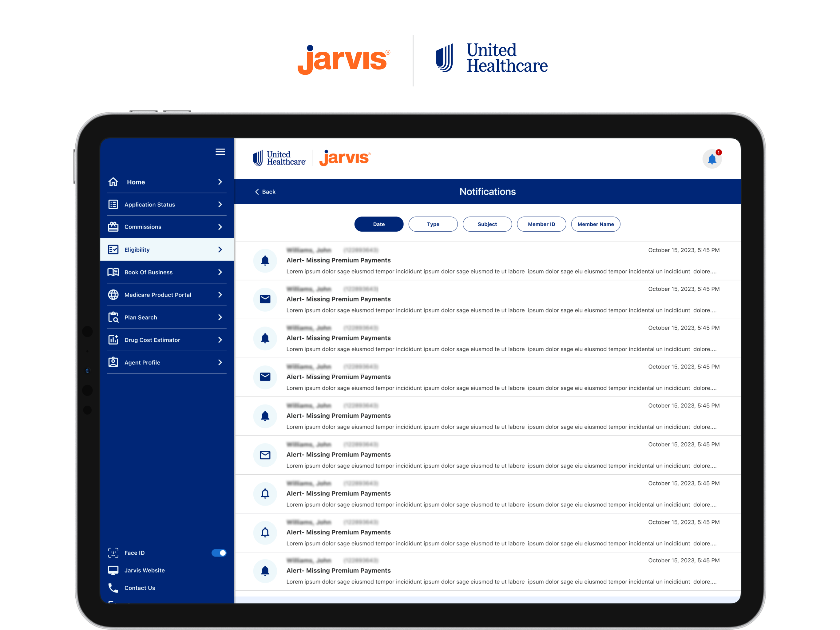Click the Jarvis Website monitor icon

pos(113,570)
